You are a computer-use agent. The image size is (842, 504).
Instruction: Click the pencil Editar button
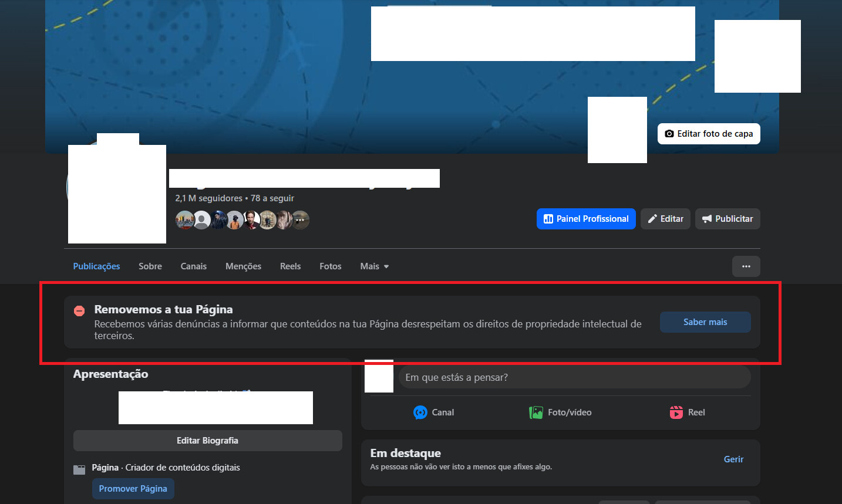click(x=665, y=219)
